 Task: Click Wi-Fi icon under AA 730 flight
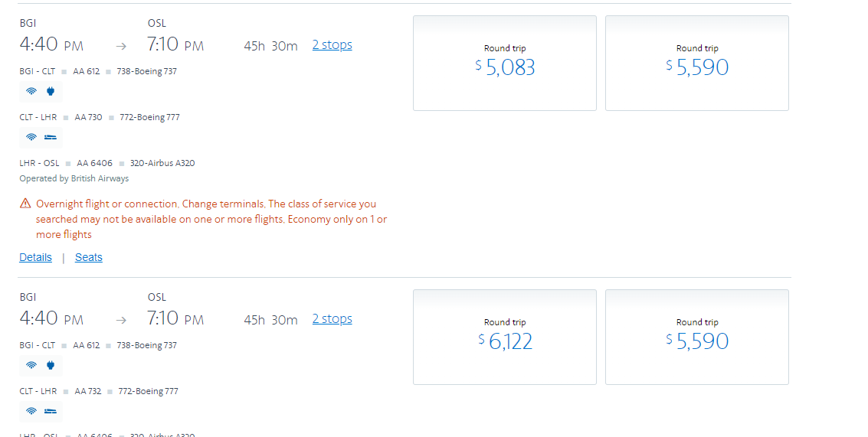(x=31, y=137)
